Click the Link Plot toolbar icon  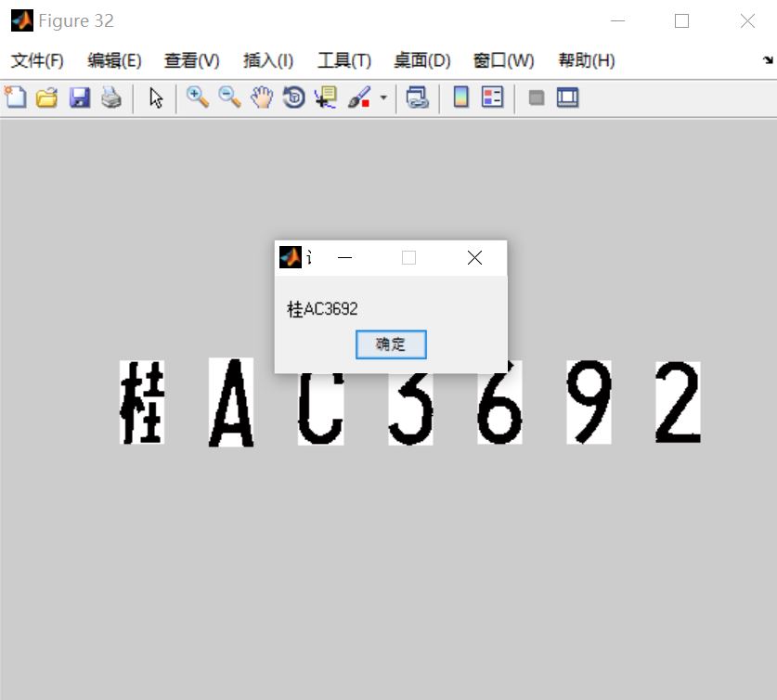[417, 97]
